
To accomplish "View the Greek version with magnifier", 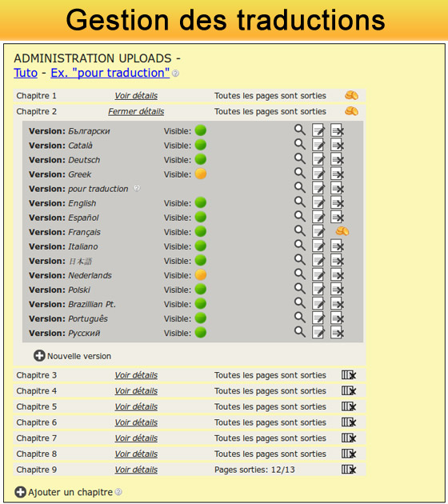I will pyautogui.click(x=300, y=174).
